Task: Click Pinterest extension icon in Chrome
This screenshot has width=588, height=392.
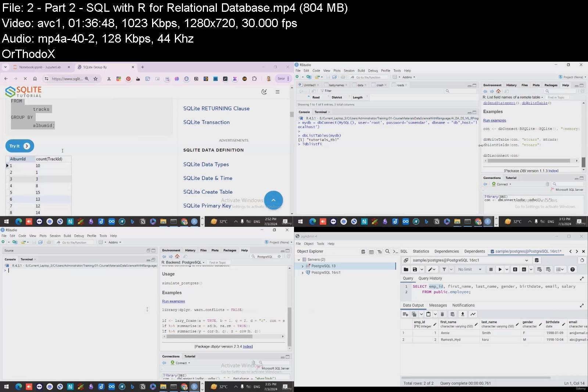Action: (x=128, y=79)
